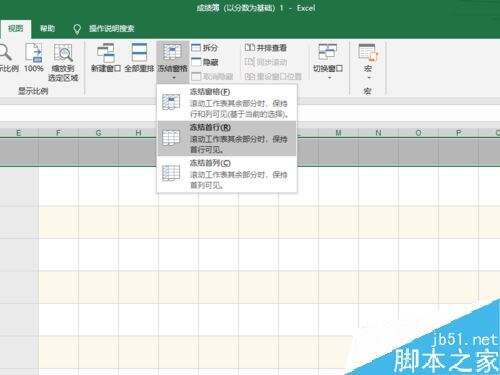Select column P header
The image size is (500, 375).
(x=458, y=133)
